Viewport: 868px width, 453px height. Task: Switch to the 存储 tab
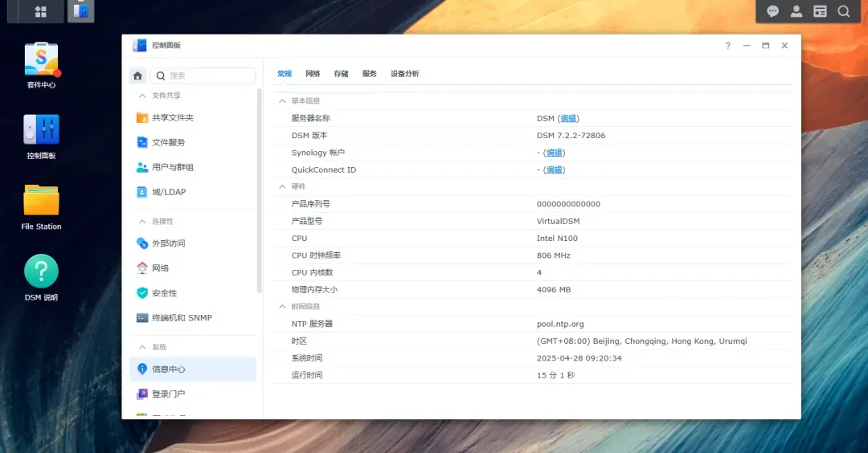pos(341,74)
